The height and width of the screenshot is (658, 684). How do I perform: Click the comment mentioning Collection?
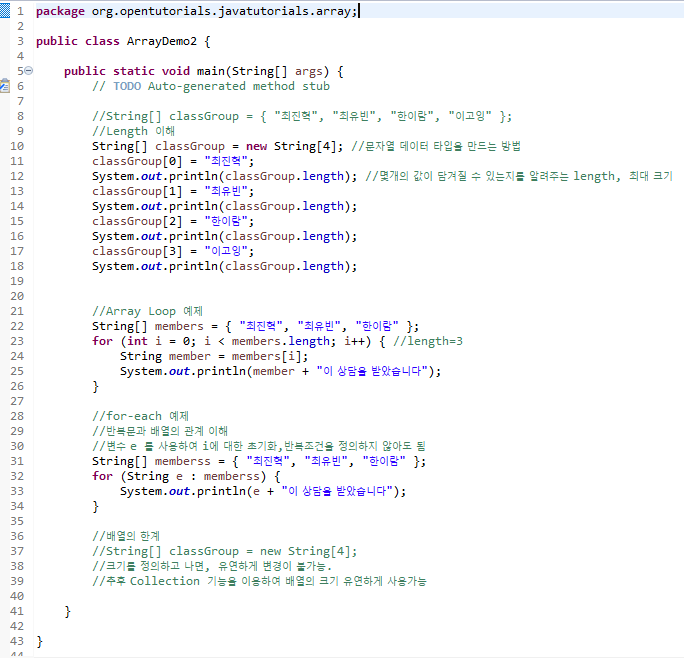pos(258,581)
